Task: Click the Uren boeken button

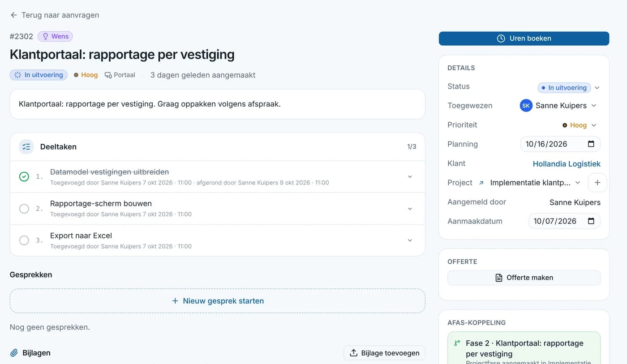Action: pyautogui.click(x=524, y=39)
